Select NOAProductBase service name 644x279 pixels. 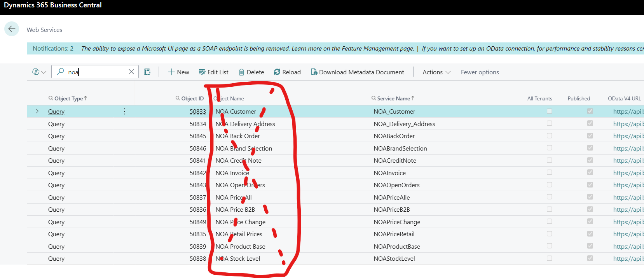(x=397, y=246)
